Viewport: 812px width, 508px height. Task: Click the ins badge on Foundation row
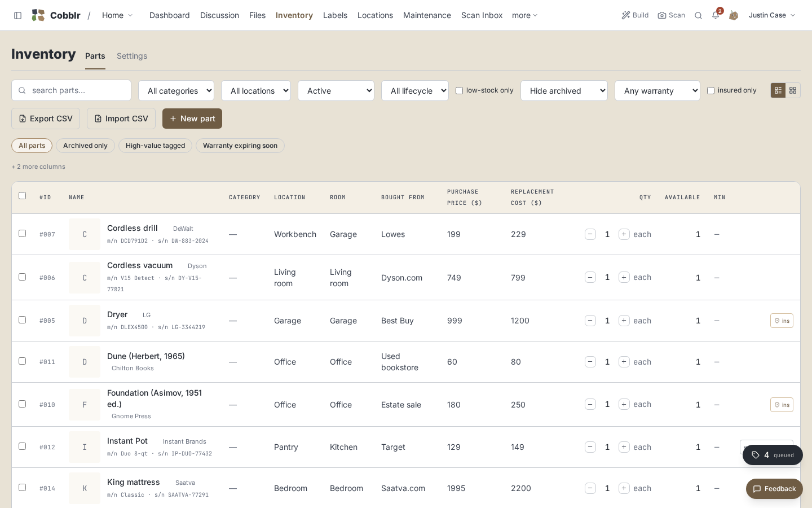click(782, 405)
